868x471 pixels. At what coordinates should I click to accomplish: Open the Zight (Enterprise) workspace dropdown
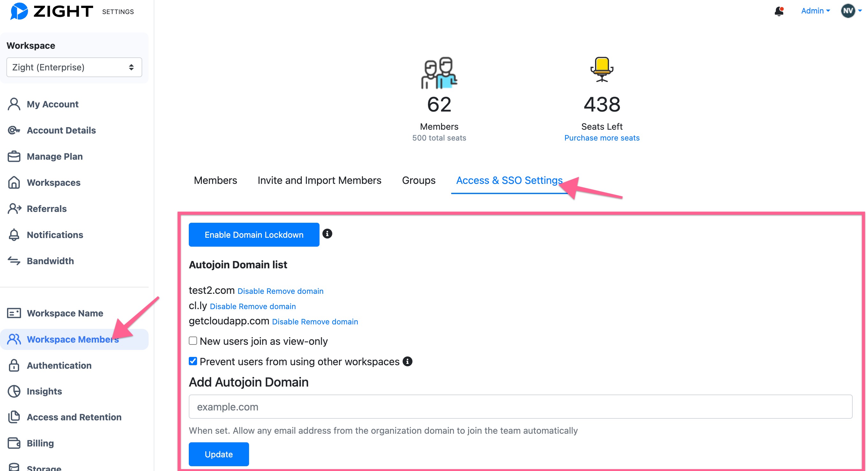coord(74,67)
